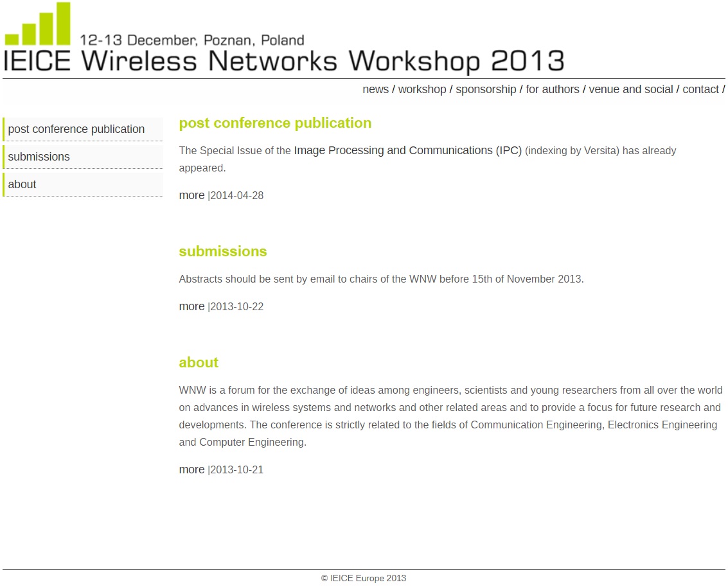The height and width of the screenshot is (587, 728).
Task: Select about in the sidebar
Action: [x=22, y=184]
